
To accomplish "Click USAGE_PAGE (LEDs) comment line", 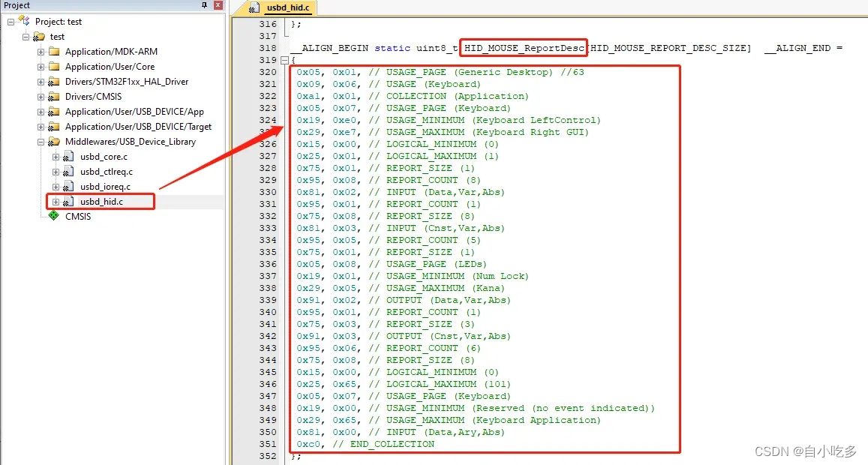I will tap(428, 264).
